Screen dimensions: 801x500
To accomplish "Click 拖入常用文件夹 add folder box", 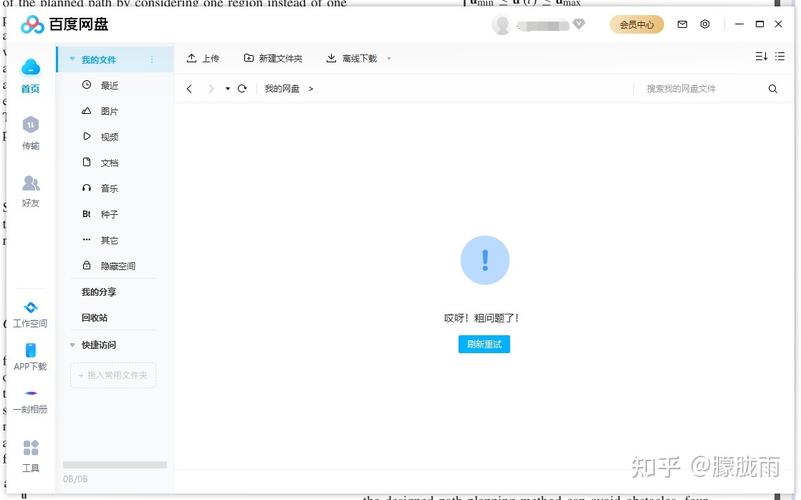I will [x=113, y=375].
